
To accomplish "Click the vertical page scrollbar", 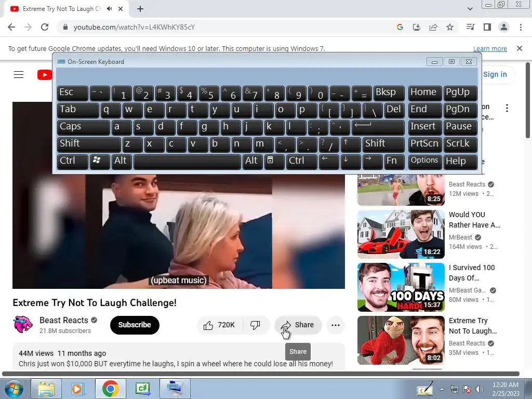I will click(x=528, y=100).
